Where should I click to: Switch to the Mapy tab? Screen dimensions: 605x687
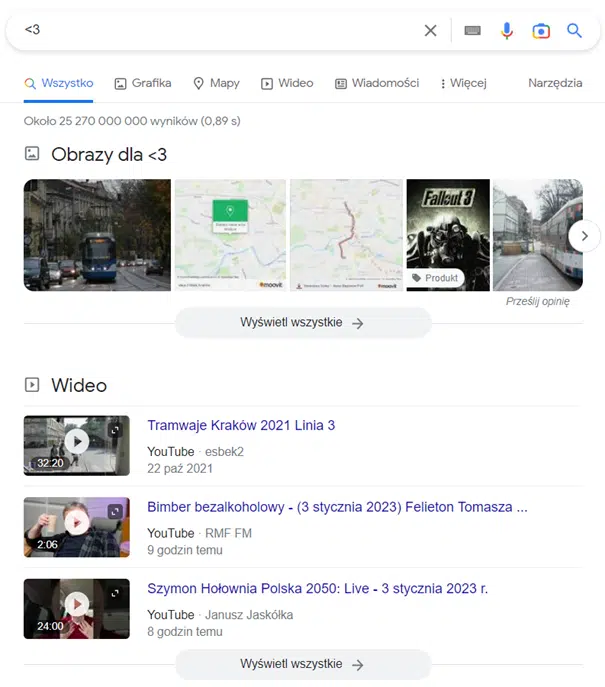tap(216, 83)
